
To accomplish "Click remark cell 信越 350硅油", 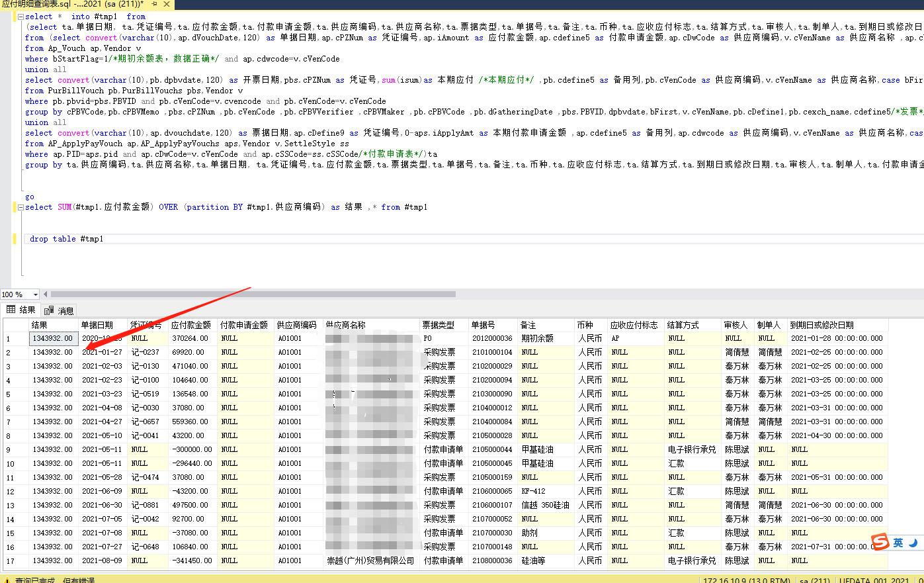I will tap(547, 505).
